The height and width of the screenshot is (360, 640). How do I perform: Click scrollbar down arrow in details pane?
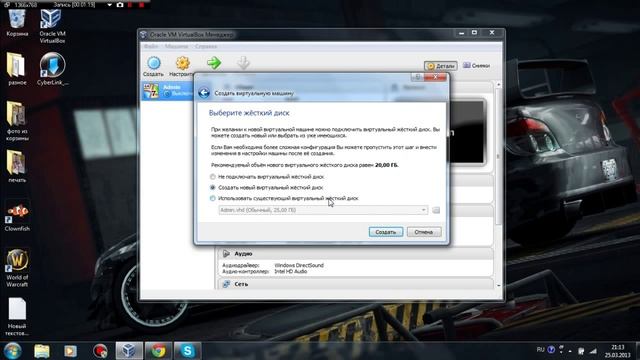pos(498,285)
